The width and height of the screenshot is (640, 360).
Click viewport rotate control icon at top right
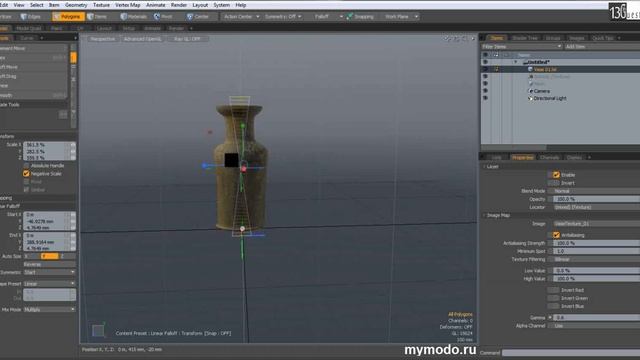[x=456, y=39]
